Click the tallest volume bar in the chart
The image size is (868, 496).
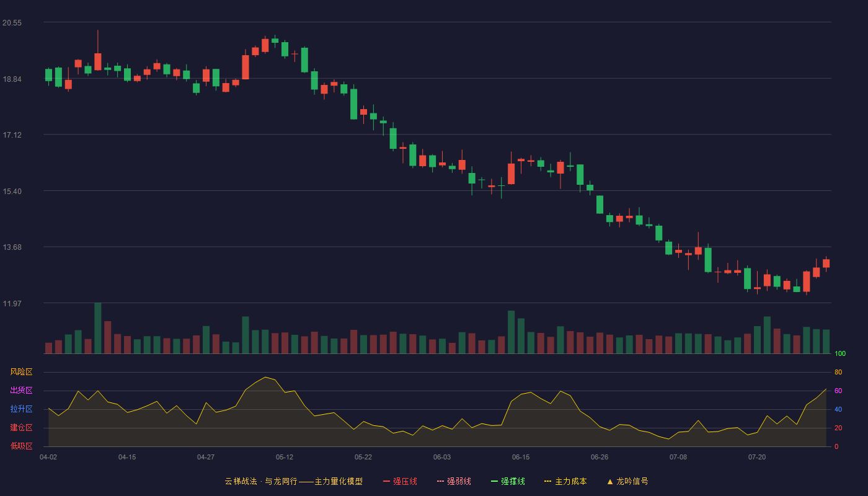[98, 328]
